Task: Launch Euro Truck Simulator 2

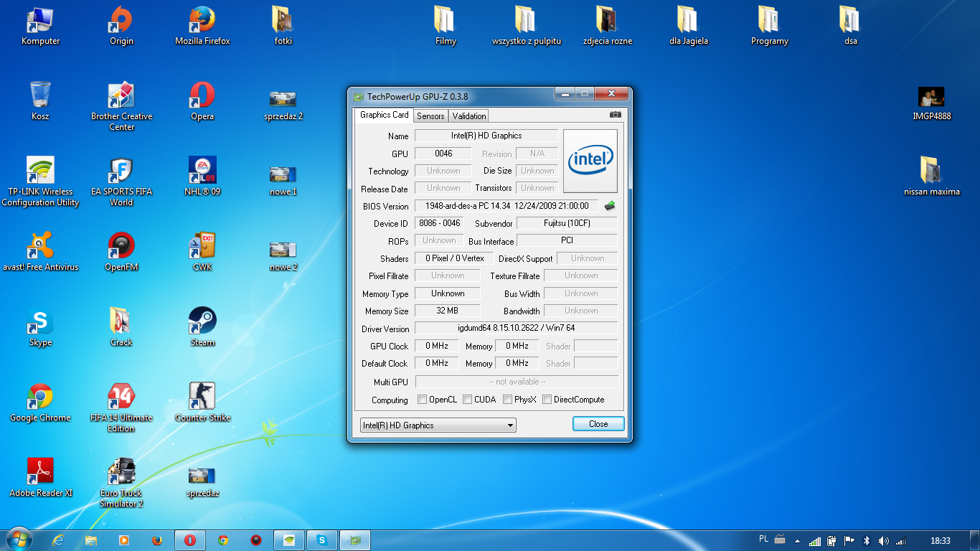Action: 121,483
